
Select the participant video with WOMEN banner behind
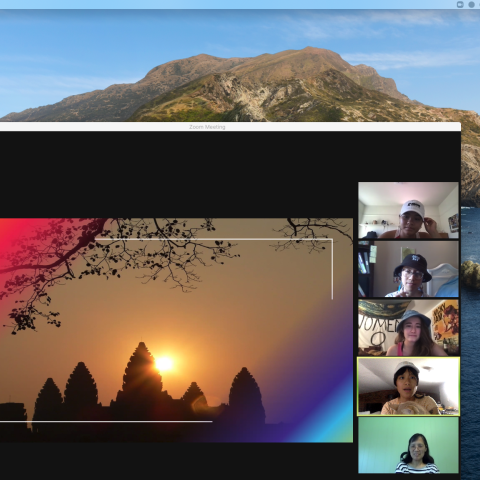pyautogui.click(x=408, y=327)
